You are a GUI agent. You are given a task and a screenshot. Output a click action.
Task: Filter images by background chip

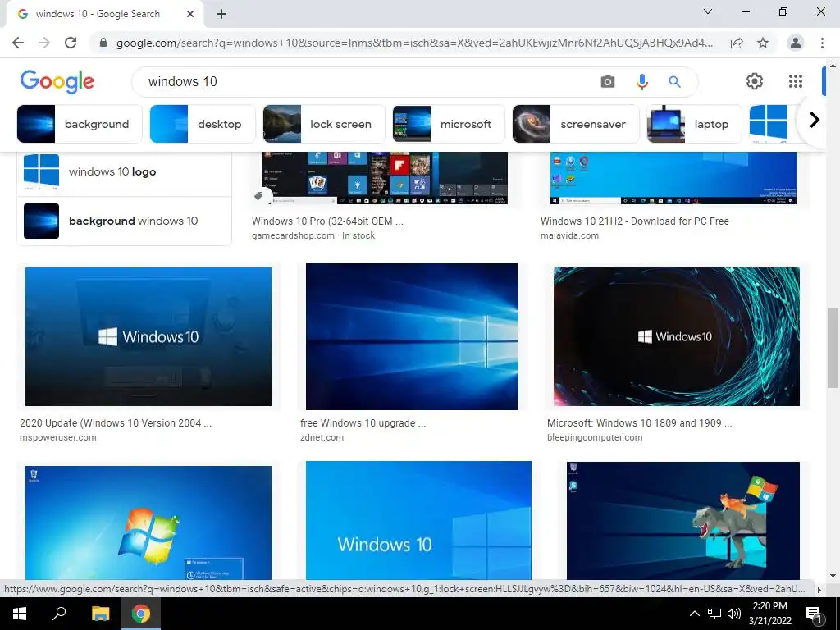tap(80, 124)
